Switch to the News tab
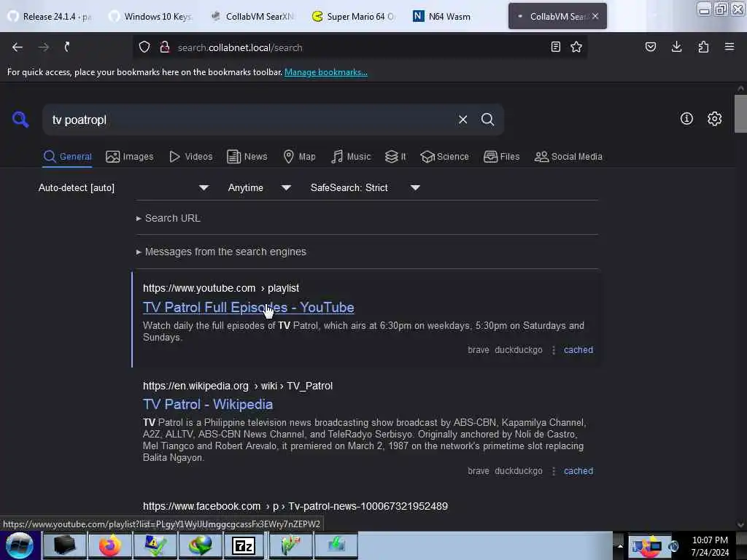This screenshot has width=747, height=560. pos(247,157)
